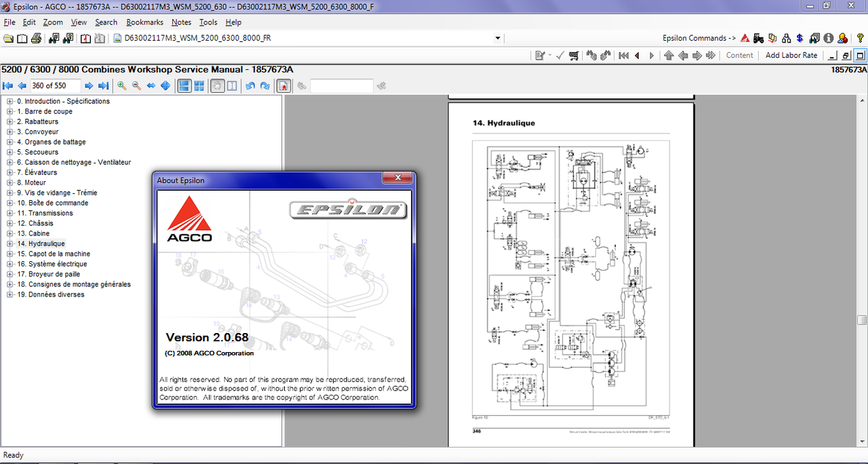Open the Edit menu
This screenshot has width=868, height=464.
coord(29,22)
